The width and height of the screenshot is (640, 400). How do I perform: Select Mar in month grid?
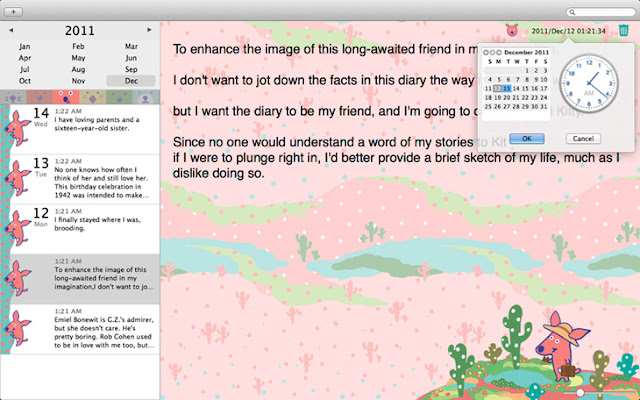tap(131, 47)
